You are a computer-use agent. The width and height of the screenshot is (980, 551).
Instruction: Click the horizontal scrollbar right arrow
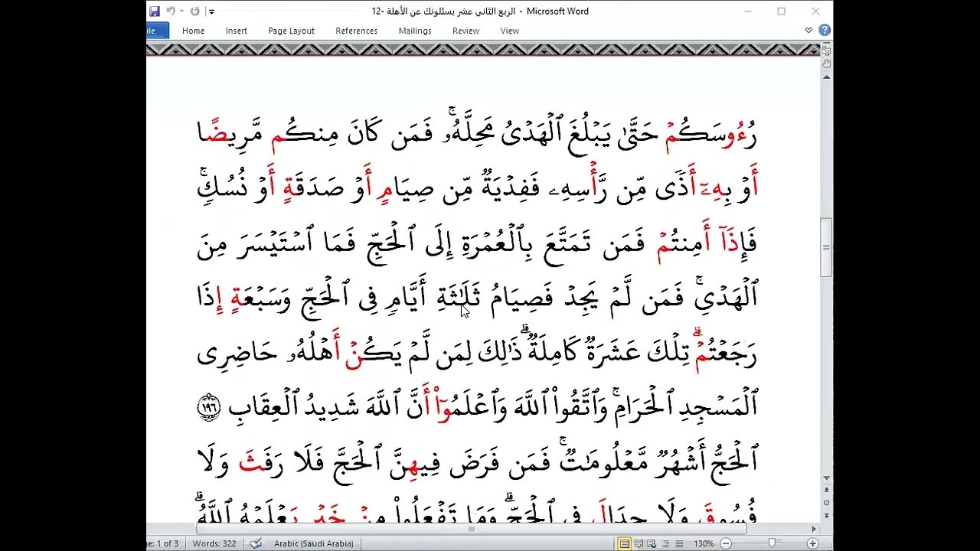[814, 529]
